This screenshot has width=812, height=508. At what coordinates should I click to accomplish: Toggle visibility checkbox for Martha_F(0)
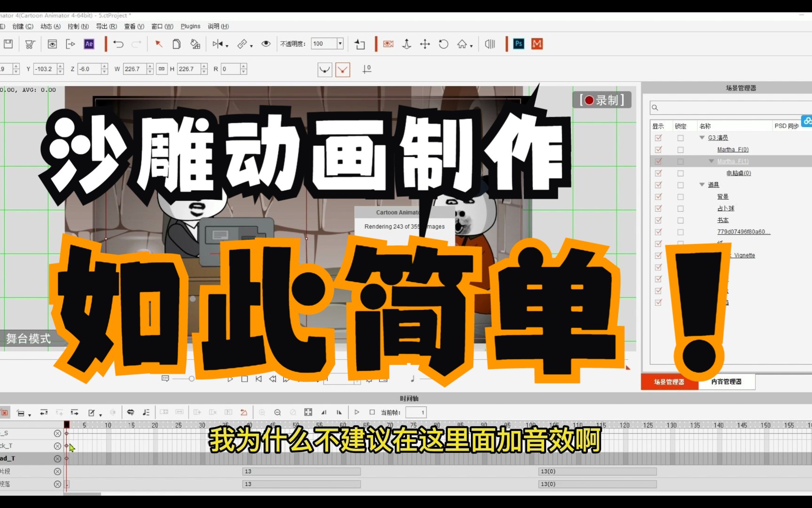658,150
